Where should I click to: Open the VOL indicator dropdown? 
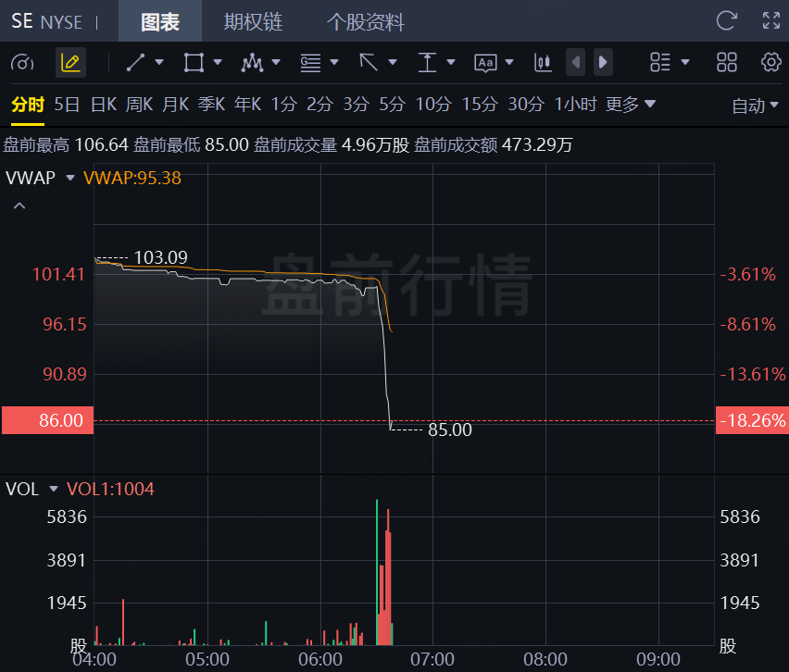(x=54, y=489)
